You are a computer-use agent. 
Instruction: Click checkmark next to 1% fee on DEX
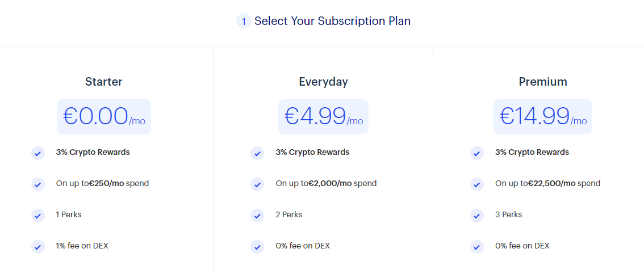[x=38, y=247]
